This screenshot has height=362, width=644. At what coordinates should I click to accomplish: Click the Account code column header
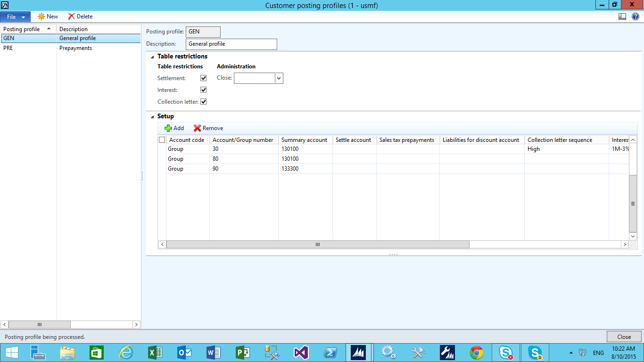click(188, 140)
